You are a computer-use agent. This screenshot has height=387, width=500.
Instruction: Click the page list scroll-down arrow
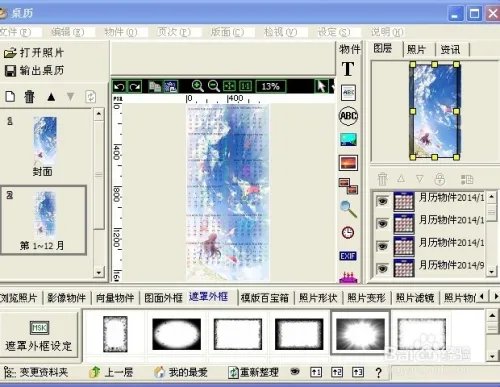99,272
